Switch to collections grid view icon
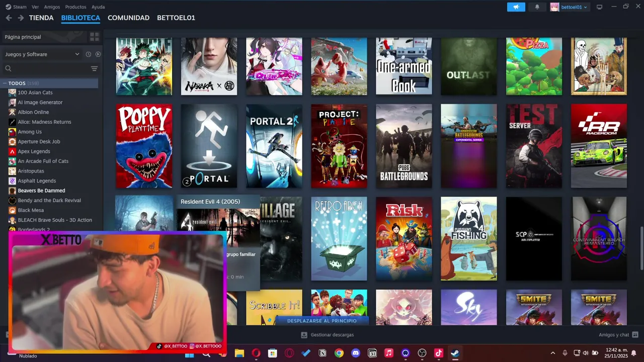The image size is (644, 362). tap(94, 37)
